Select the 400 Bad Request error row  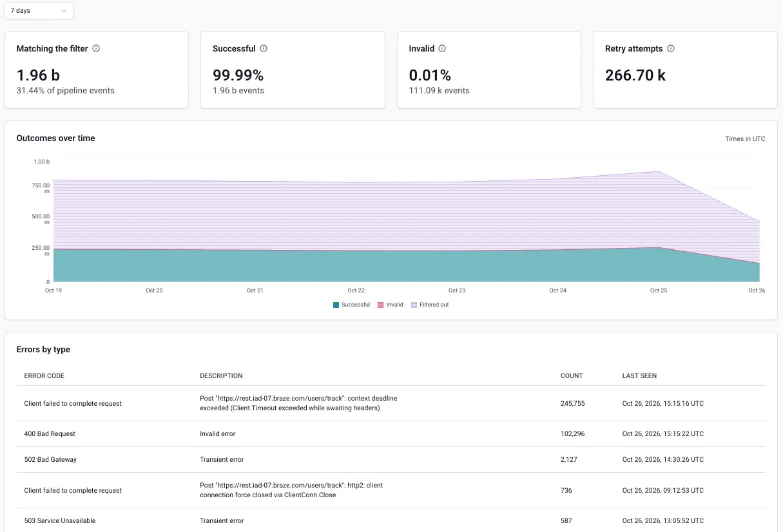pos(391,434)
